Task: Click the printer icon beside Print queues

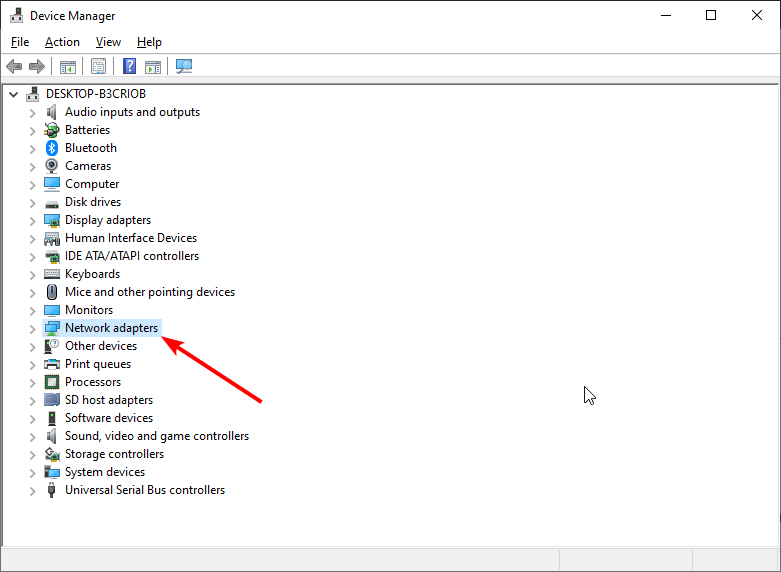Action: pyautogui.click(x=52, y=364)
